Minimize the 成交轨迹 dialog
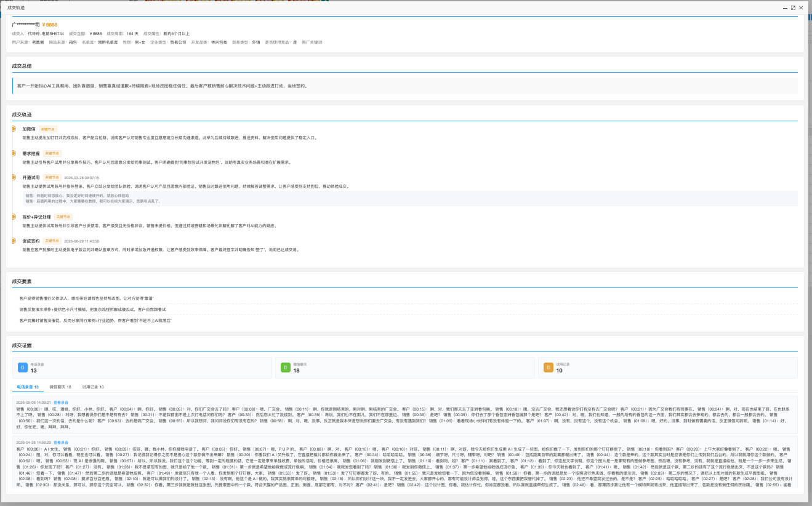The height and width of the screenshot is (506, 812). click(x=785, y=7)
